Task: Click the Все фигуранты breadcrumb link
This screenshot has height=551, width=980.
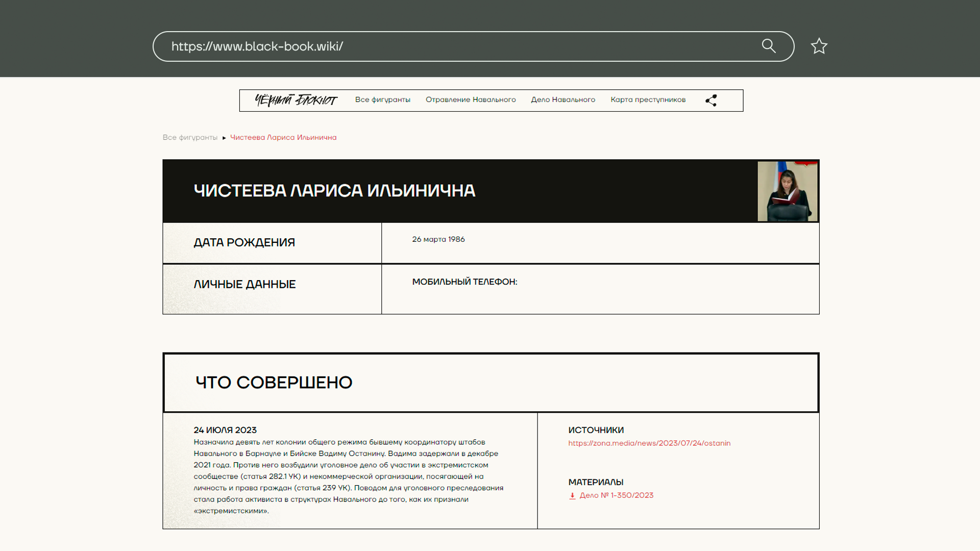Action: coord(190,138)
